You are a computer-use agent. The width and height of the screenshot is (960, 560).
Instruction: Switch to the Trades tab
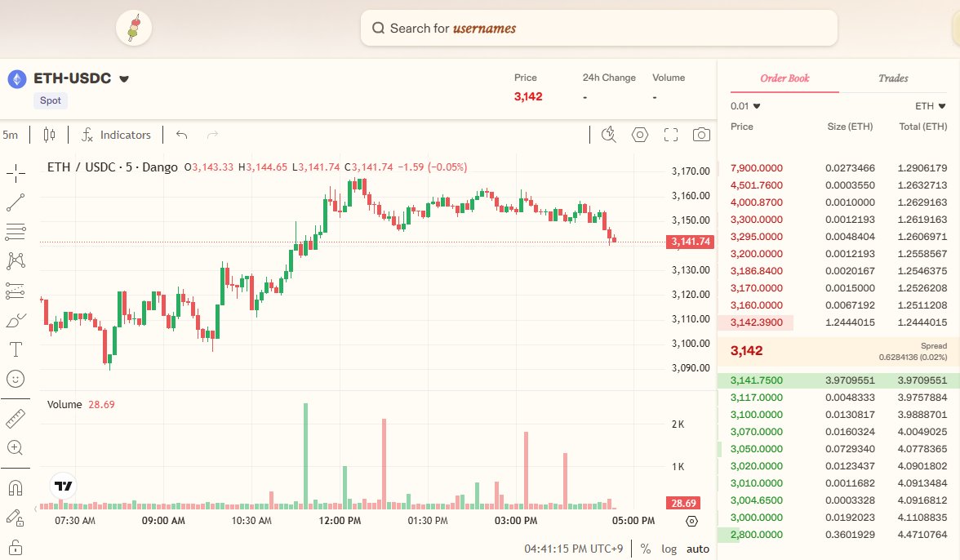tap(892, 78)
